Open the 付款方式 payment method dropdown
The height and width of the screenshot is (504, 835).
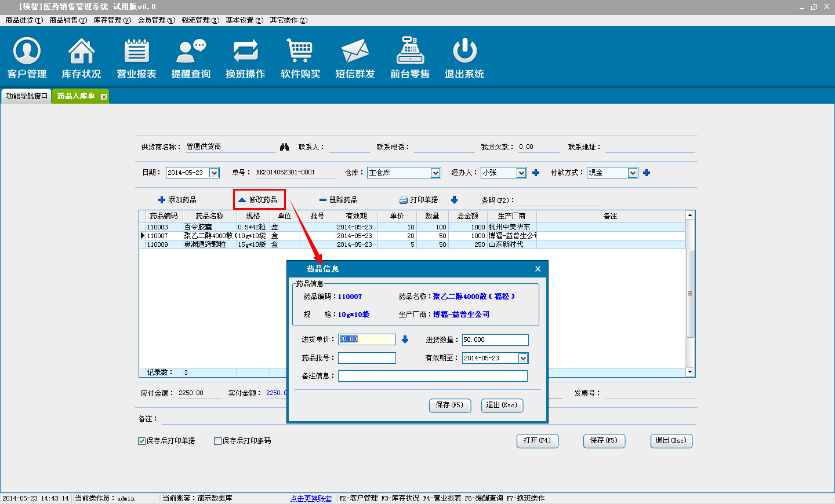point(633,173)
